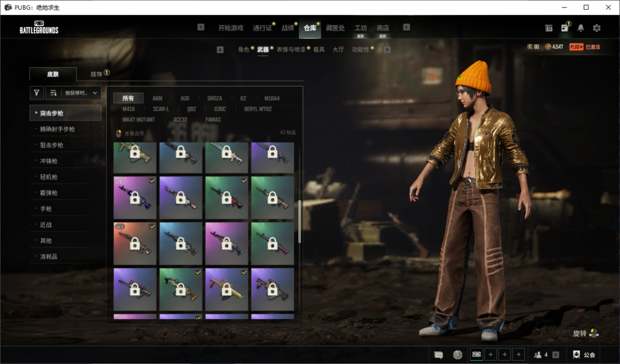Open the settings gear icon
This screenshot has width=620, height=364.
click(596, 28)
